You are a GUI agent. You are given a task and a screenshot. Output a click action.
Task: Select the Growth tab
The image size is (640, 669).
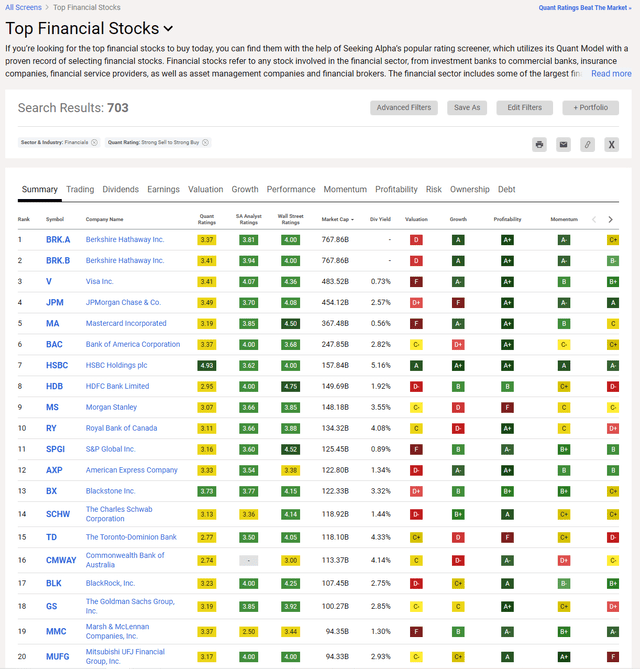click(245, 189)
